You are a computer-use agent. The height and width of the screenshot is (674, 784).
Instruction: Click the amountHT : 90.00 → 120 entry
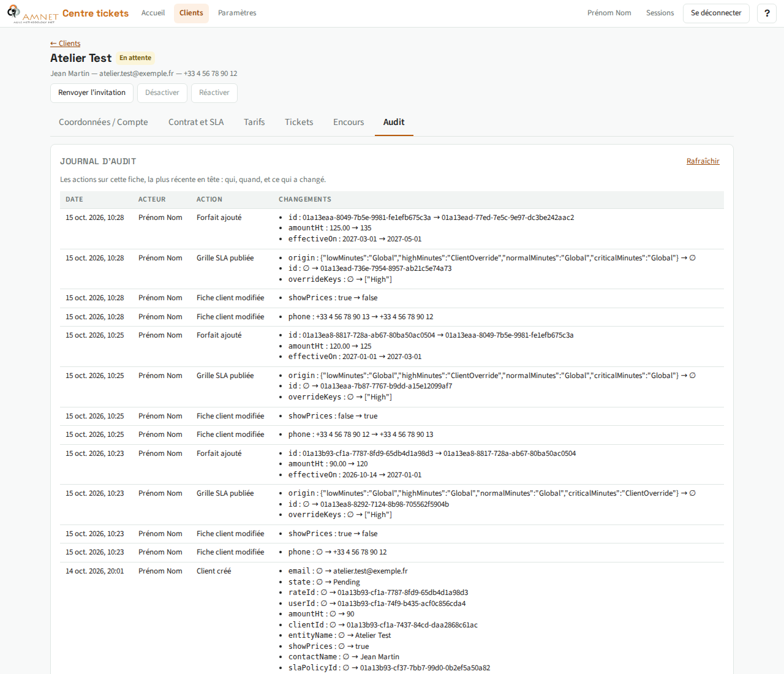328,464
